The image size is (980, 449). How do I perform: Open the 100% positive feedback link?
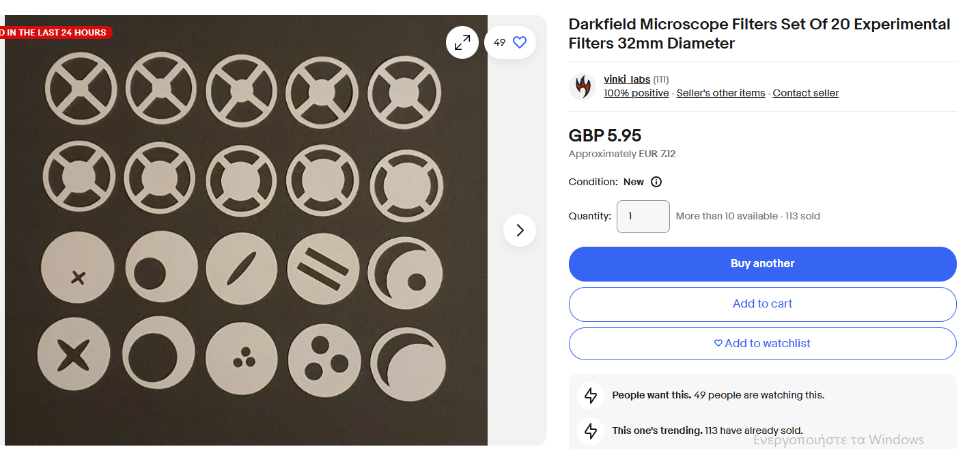[x=636, y=93]
